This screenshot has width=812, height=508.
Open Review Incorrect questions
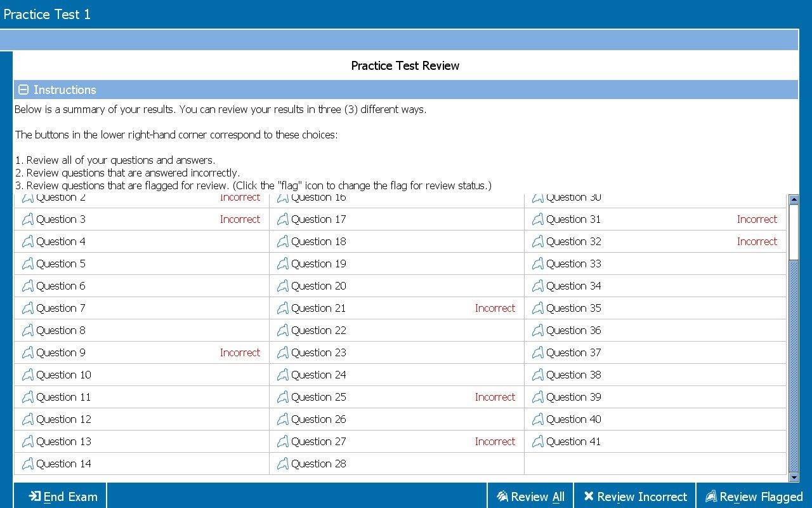click(x=635, y=497)
